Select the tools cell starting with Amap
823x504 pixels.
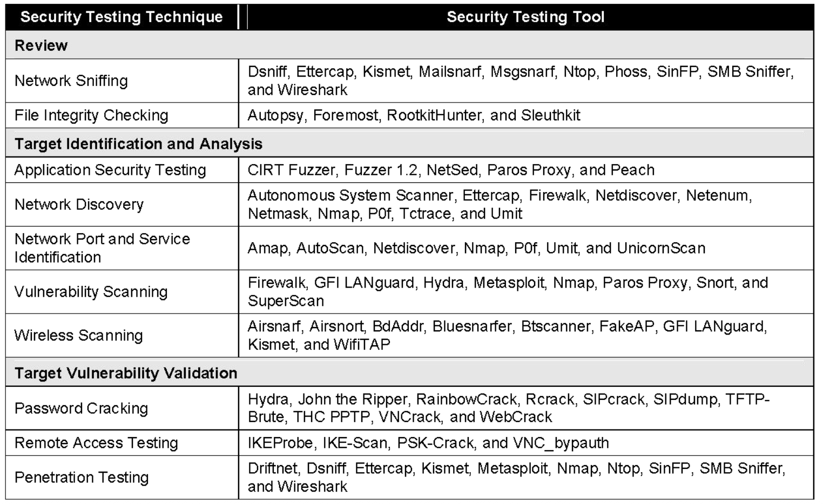[x=476, y=248]
